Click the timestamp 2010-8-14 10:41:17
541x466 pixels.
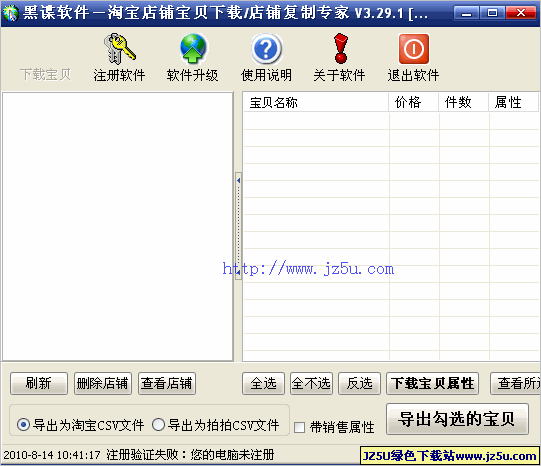tap(52, 455)
